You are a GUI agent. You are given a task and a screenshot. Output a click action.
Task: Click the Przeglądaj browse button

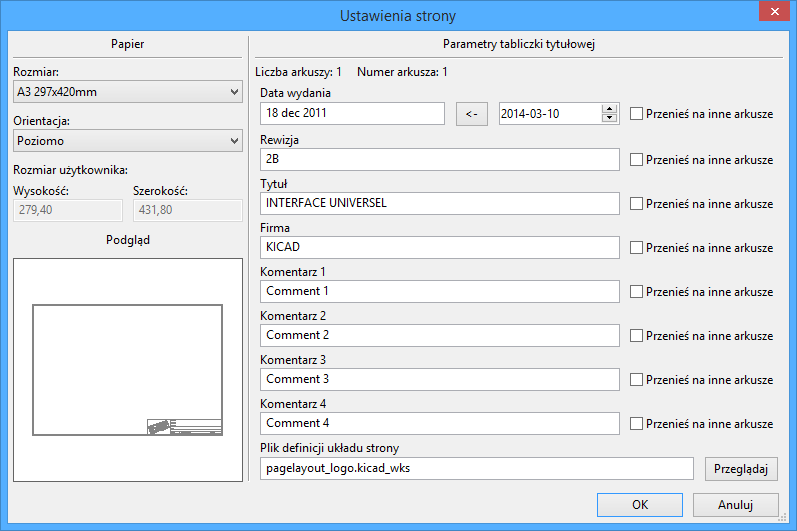(741, 468)
